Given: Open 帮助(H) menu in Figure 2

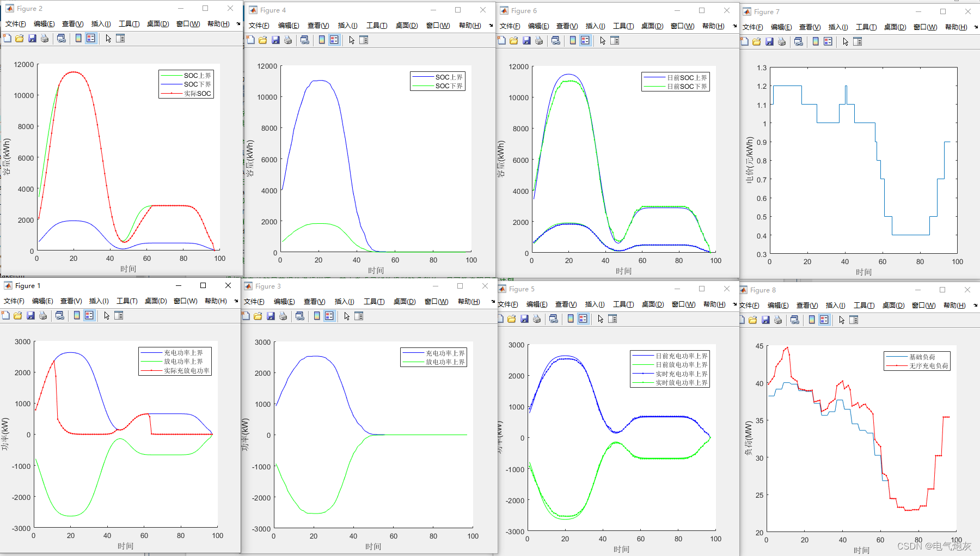Looking at the screenshot, I should click(x=218, y=24).
